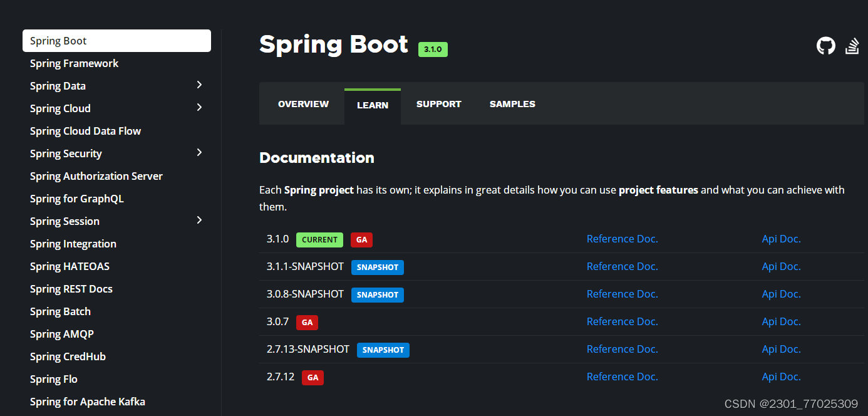This screenshot has height=416, width=868.
Task: Open Api Doc. for 2.7.13-SNAPSHOT
Action: coord(781,349)
